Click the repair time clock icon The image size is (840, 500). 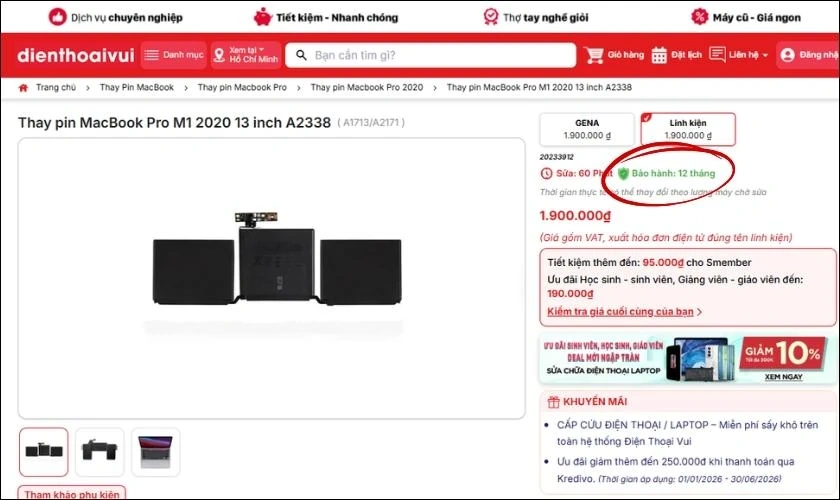(546, 174)
